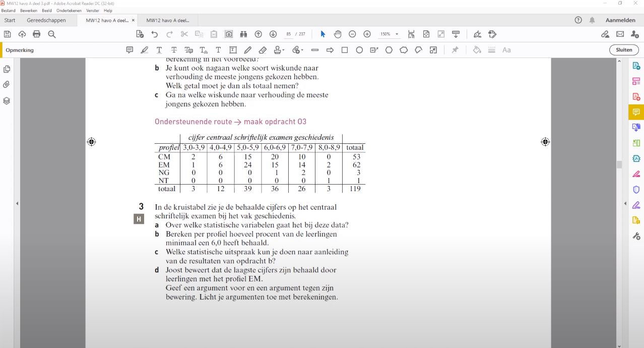Open the Venster menu
644x348 pixels.
tap(93, 11)
